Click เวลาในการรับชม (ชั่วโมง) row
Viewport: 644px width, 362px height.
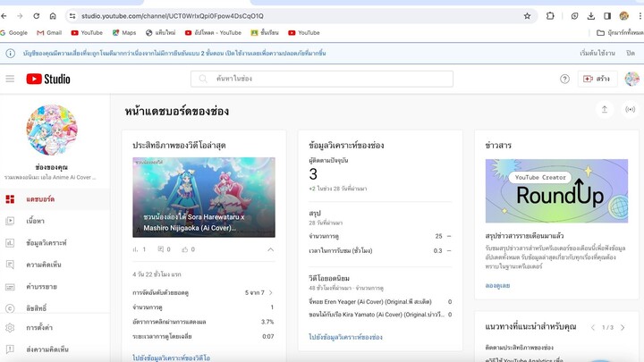pyautogui.click(x=380, y=250)
